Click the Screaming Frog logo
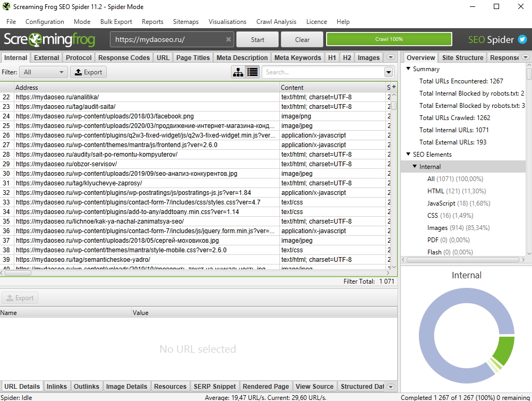 49,39
